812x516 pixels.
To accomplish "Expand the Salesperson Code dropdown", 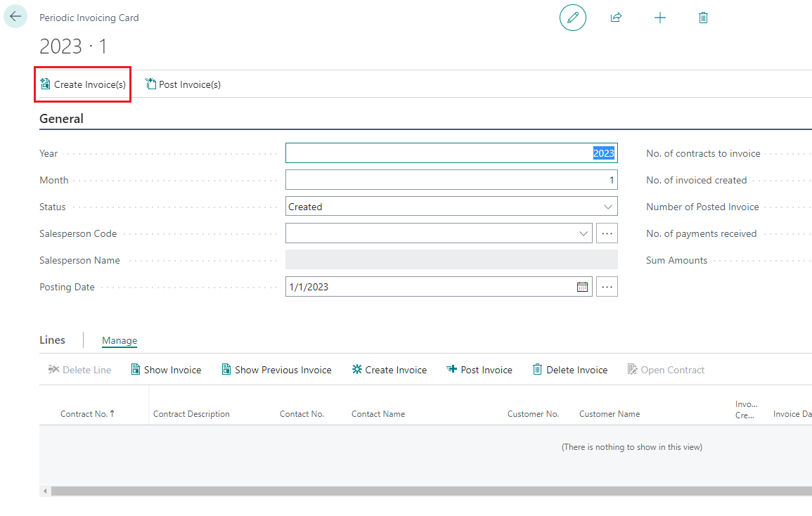I will (583, 233).
